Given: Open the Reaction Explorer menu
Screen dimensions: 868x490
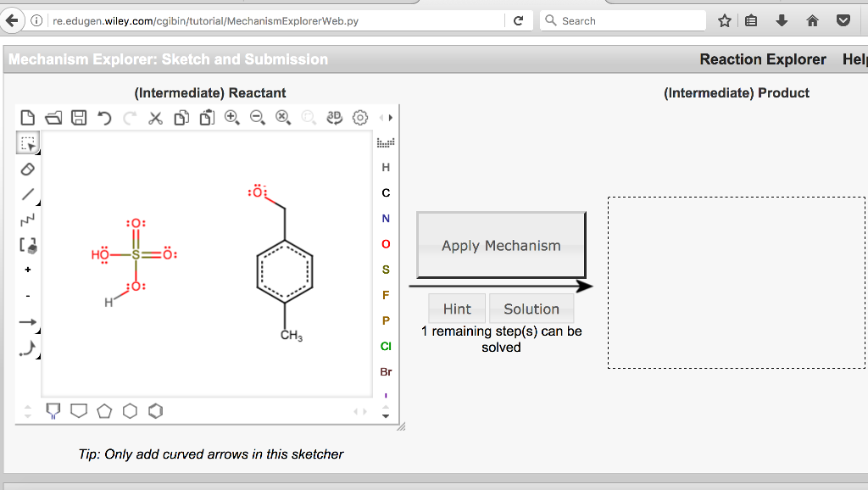Looking at the screenshot, I should pos(762,59).
